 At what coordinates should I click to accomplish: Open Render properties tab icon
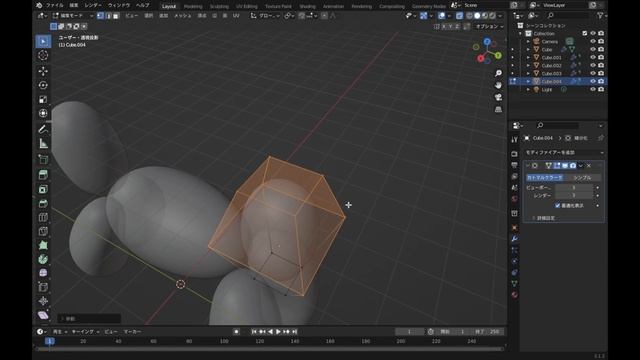click(x=514, y=154)
